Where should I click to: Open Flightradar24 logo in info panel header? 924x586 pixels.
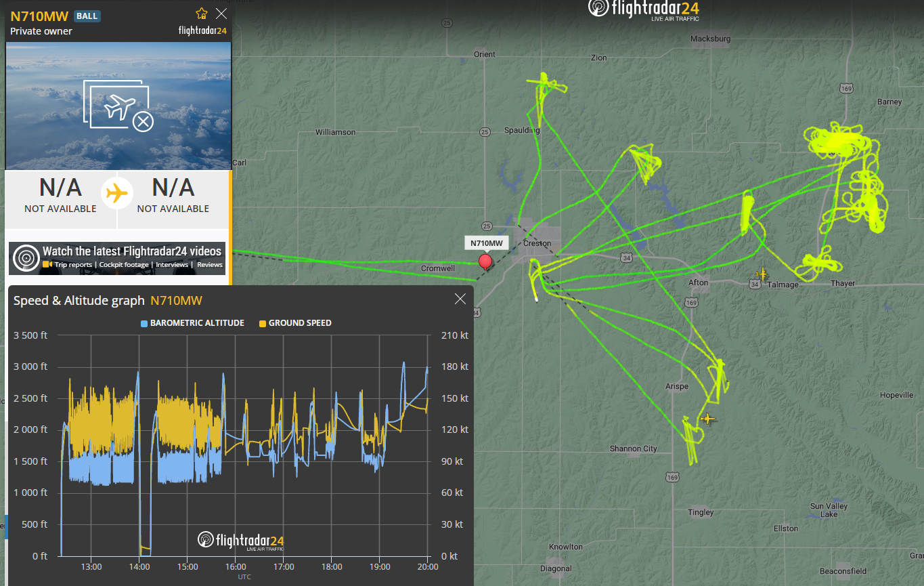click(202, 30)
